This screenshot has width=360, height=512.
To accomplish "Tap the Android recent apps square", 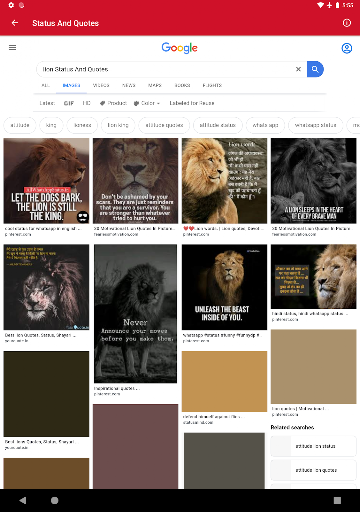I will tap(337, 500).
